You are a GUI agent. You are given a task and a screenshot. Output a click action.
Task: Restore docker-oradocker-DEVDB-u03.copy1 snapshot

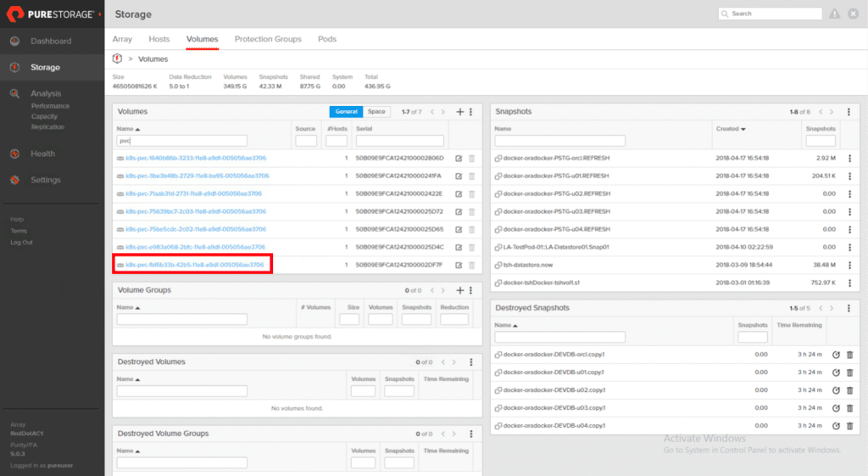(836, 408)
